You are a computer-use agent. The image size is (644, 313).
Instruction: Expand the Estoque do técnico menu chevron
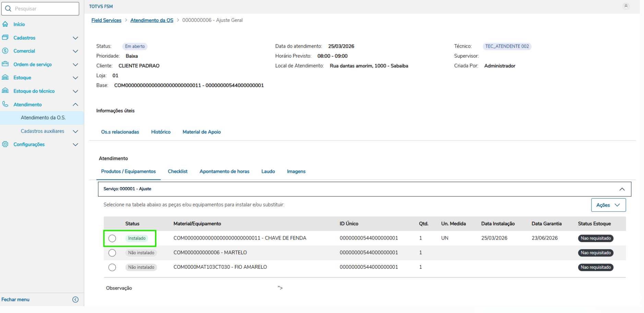tap(75, 91)
